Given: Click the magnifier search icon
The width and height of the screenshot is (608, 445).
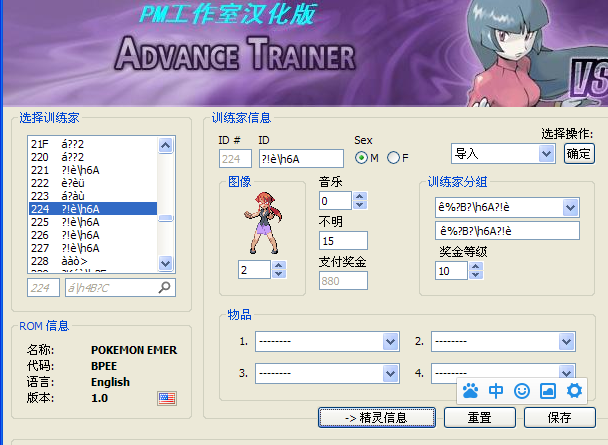Looking at the screenshot, I should pos(164,287).
